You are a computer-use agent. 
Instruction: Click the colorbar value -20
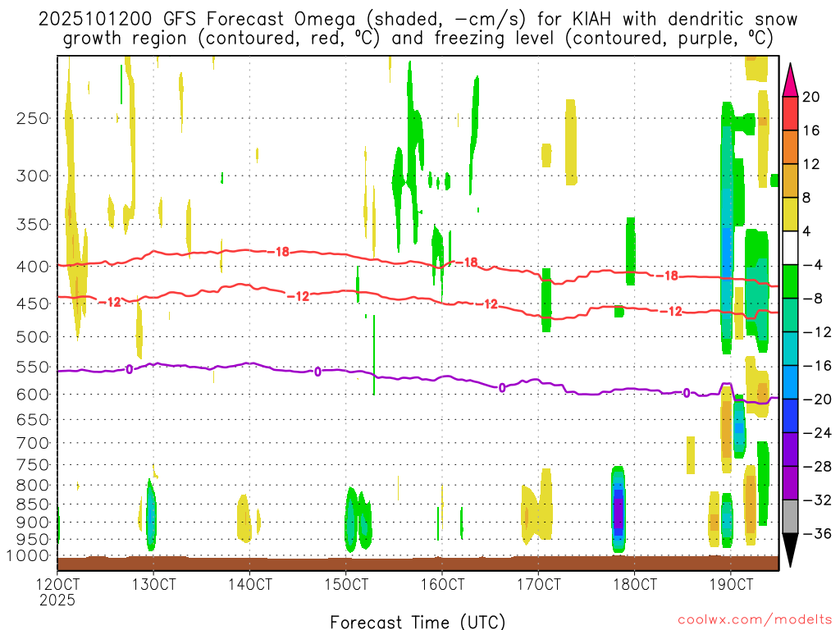[817, 399]
